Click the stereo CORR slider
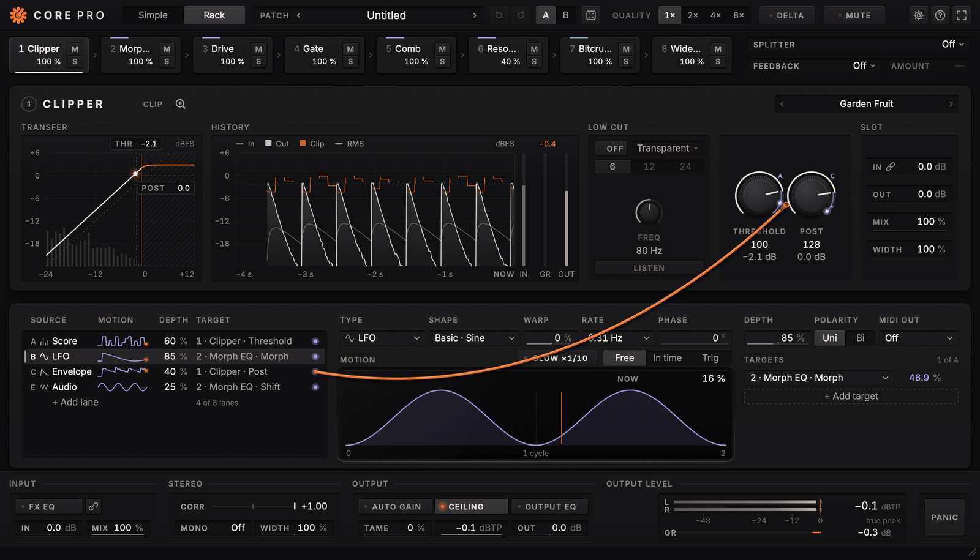The height and width of the screenshot is (560, 980). tap(253, 506)
